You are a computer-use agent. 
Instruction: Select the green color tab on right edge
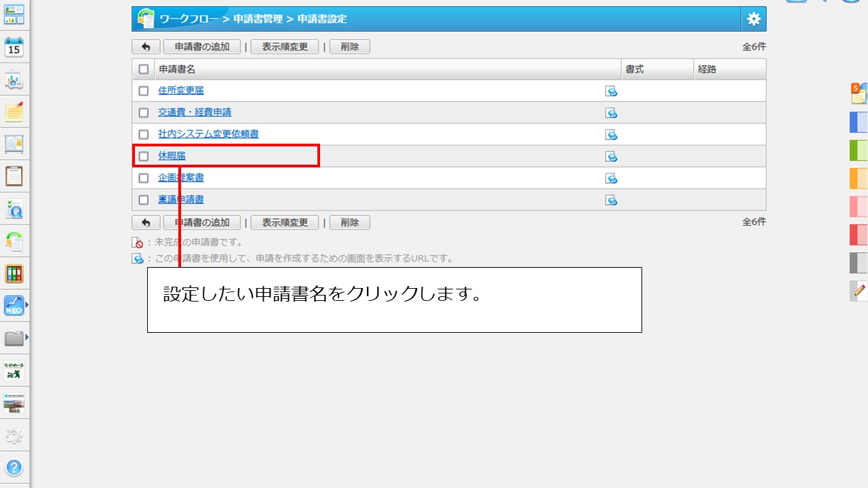tap(859, 150)
